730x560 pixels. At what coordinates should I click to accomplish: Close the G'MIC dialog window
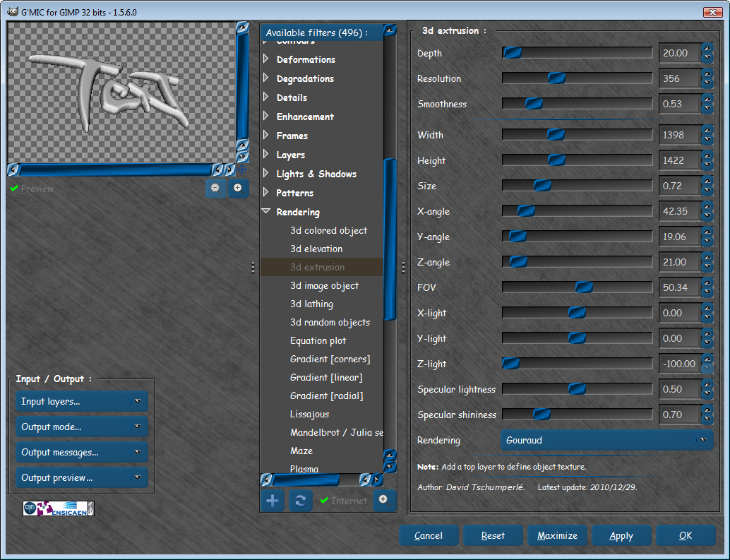click(x=712, y=12)
